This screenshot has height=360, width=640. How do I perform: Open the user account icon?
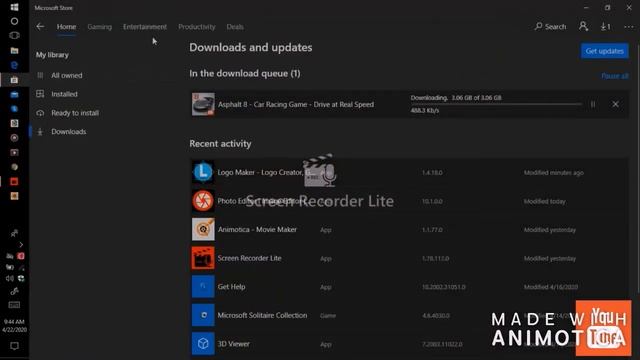(x=583, y=27)
